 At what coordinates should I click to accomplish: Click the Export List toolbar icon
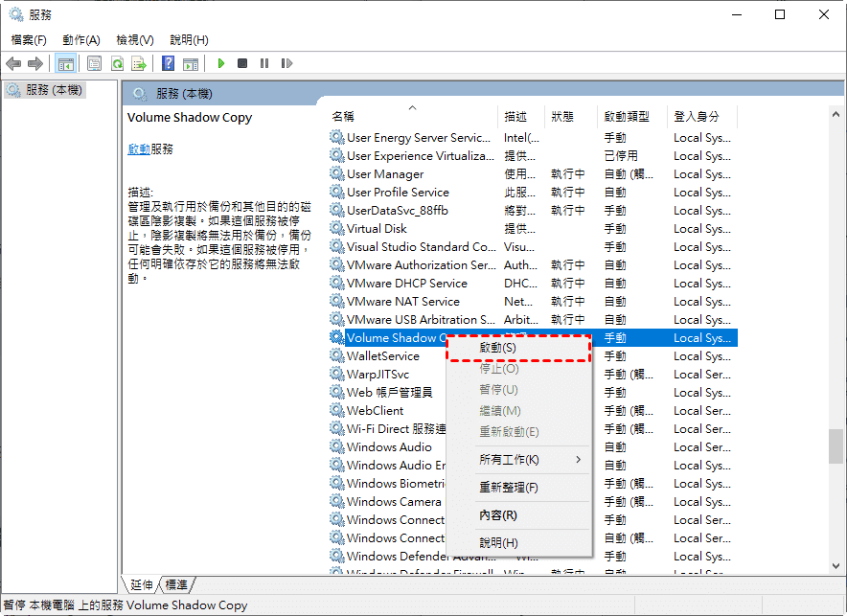(139, 63)
